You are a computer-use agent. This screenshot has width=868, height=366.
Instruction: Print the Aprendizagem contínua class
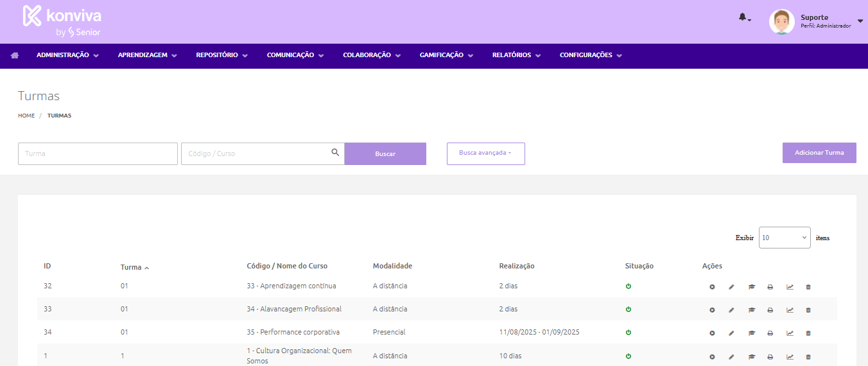pyautogui.click(x=770, y=287)
